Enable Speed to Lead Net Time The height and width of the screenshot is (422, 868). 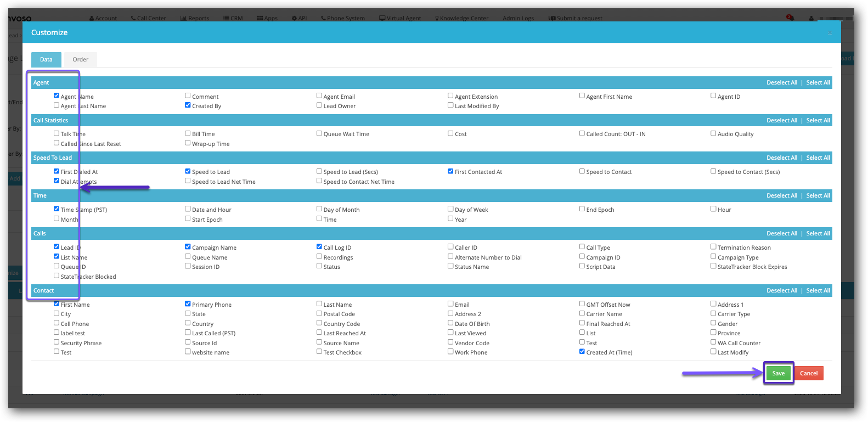coord(188,181)
